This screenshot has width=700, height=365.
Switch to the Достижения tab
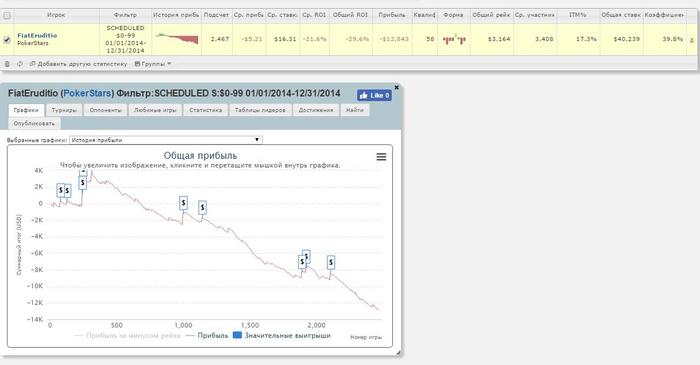[316, 110]
